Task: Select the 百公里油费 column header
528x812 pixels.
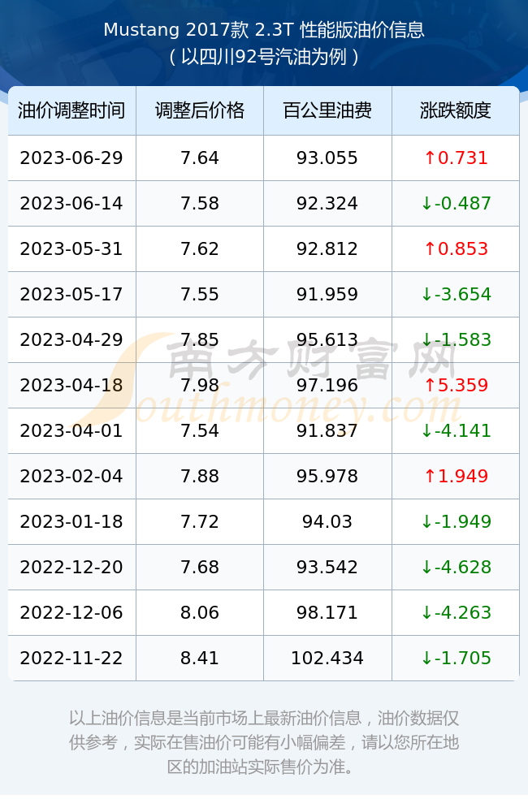Action: tap(327, 110)
